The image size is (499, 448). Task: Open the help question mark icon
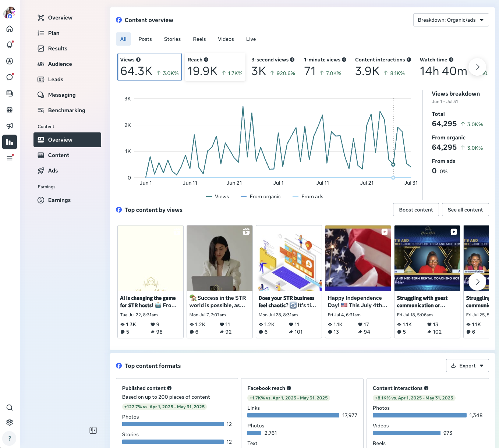(x=10, y=438)
